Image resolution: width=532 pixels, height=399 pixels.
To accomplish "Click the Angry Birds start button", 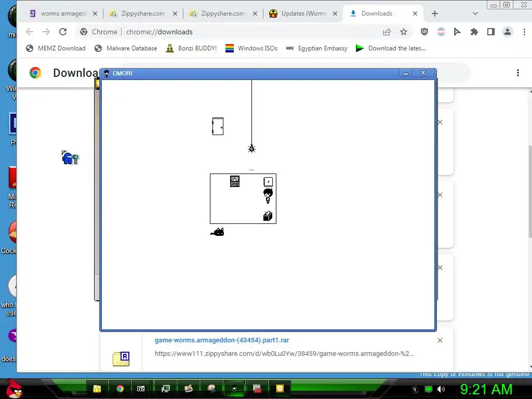I will 14,389.
